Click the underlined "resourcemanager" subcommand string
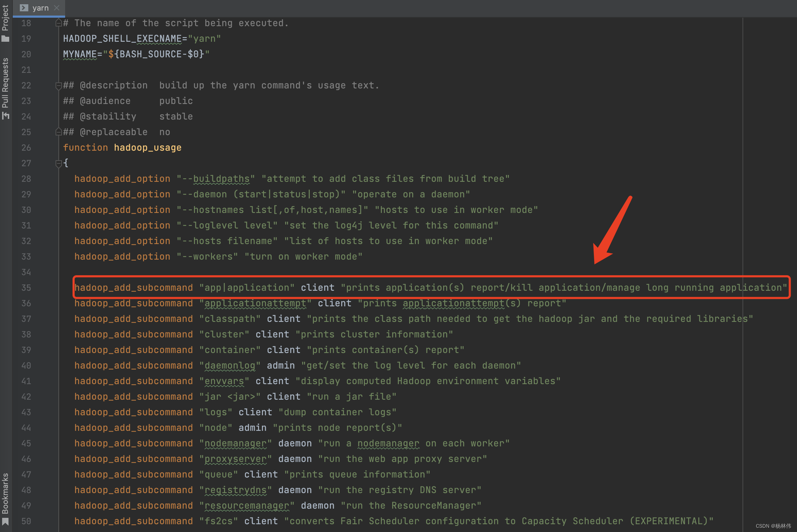797x532 pixels. tap(247, 506)
